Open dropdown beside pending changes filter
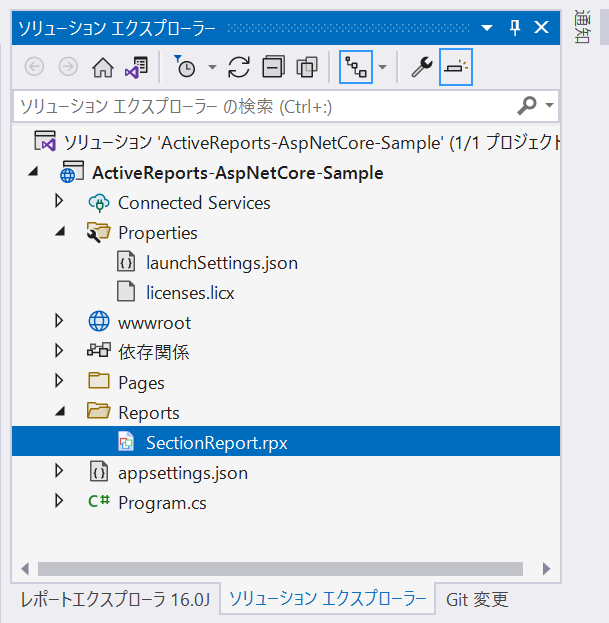Viewport: 609px width, 623px height. [213, 67]
